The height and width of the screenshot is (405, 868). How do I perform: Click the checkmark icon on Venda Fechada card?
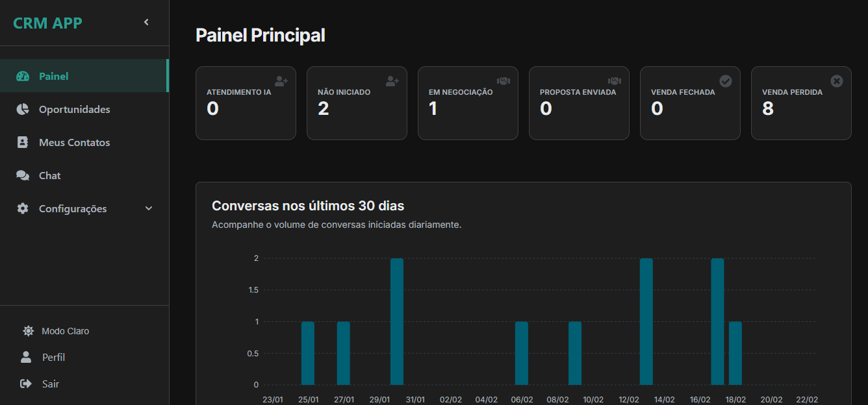coord(726,81)
